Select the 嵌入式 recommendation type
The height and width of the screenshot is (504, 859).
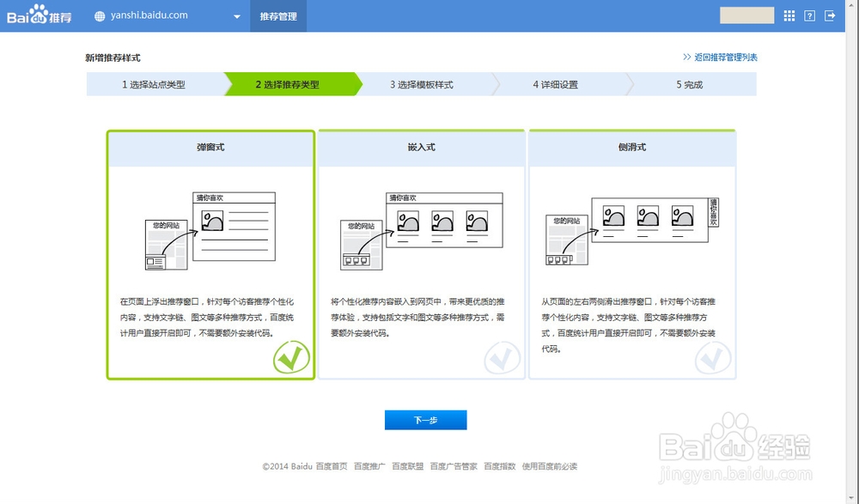(421, 253)
